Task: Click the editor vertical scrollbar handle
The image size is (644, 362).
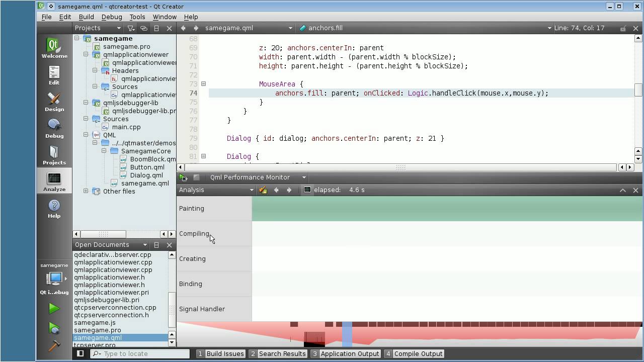Action: pos(638,89)
